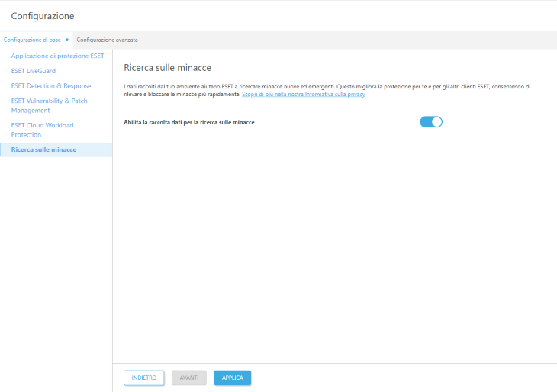Click the Configurazione page title

click(x=43, y=16)
